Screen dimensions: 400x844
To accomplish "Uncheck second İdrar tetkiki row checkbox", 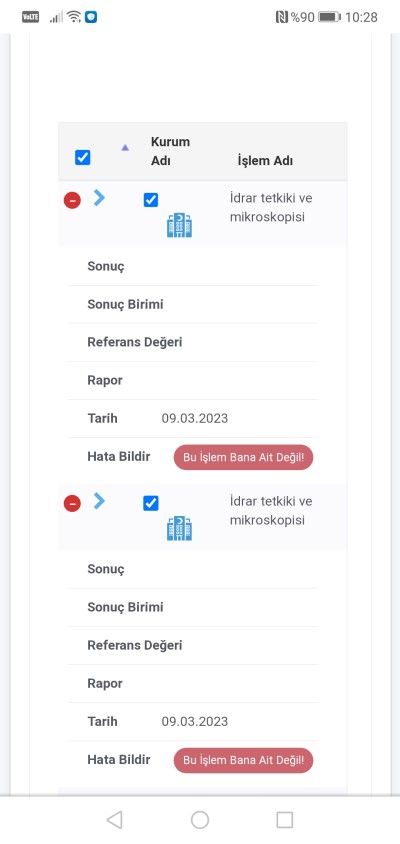I will click(x=151, y=503).
